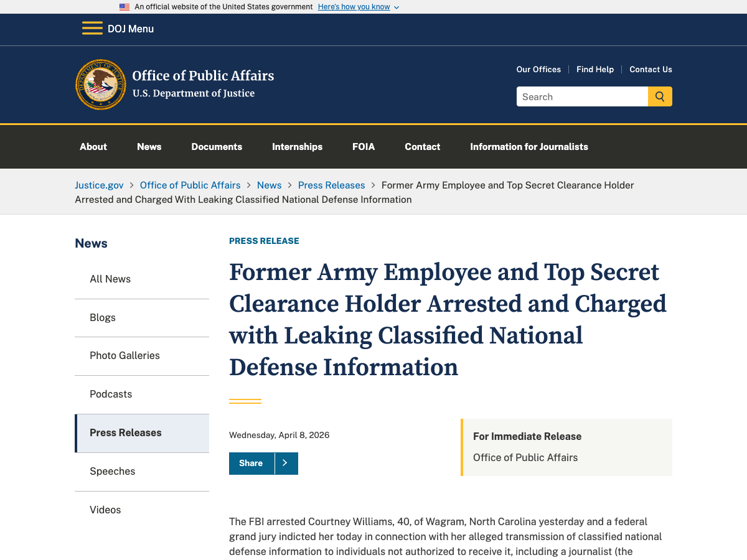Viewport: 747px width, 560px height.
Task: Click the Department of Justice seal logo
Action: (x=100, y=85)
